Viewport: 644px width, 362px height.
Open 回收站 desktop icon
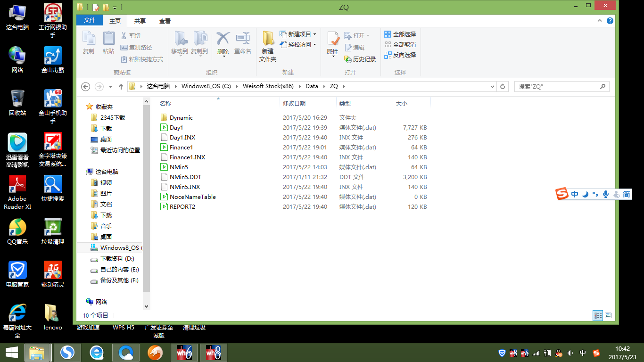pos(17,102)
